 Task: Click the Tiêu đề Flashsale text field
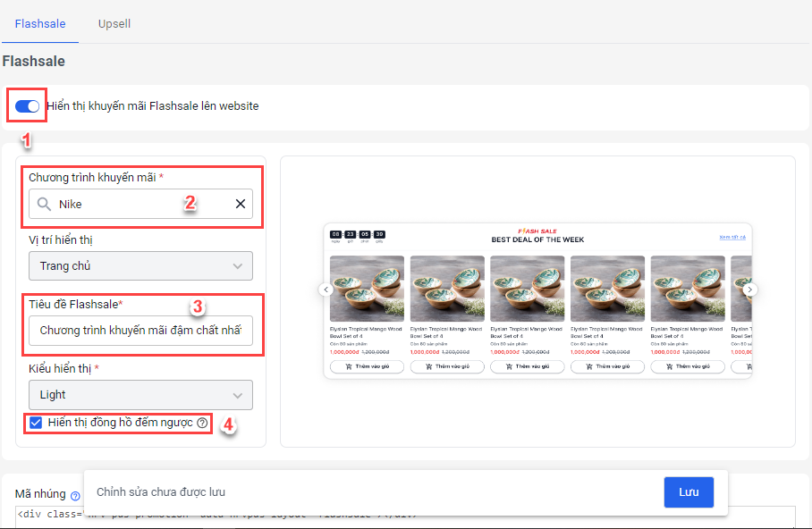pyautogui.click(x=141, y=331)
